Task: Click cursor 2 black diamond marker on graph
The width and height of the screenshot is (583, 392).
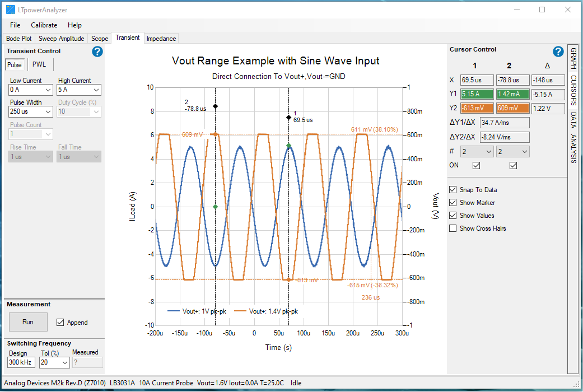Action: pos(215,106)
